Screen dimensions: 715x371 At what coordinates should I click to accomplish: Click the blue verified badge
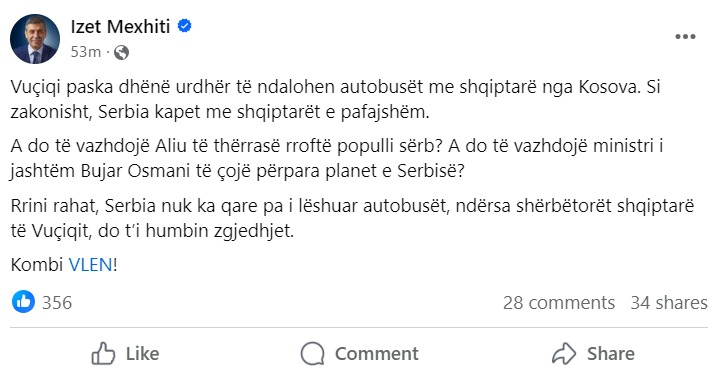pyautogui.click(x=184, y=26)
